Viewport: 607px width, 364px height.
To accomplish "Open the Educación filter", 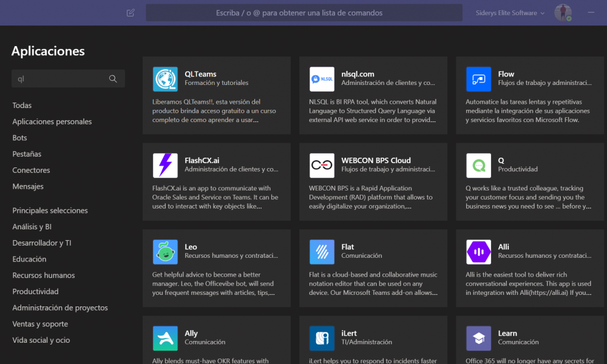I will (29, 259).
